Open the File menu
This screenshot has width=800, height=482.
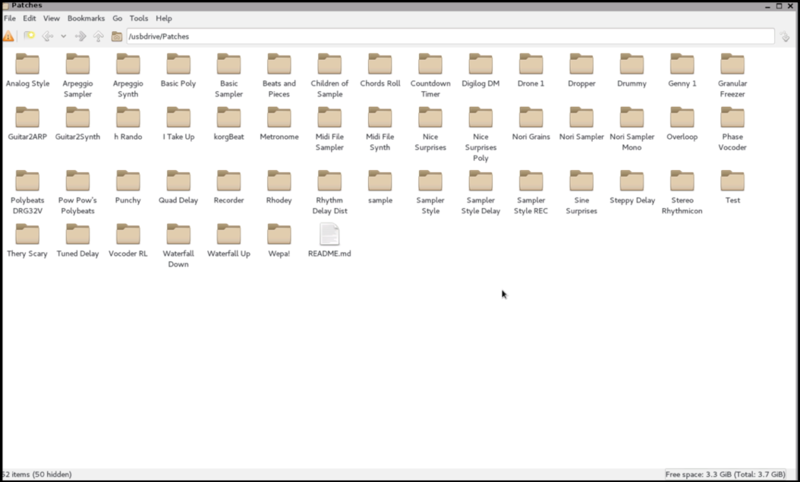tap(10, 18)
